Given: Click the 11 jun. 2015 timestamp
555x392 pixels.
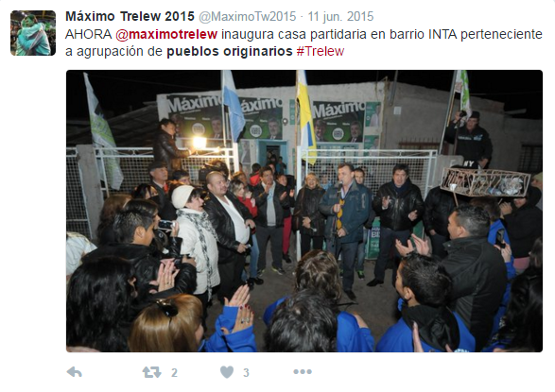Looking at the screenshot, I should 340,16.
